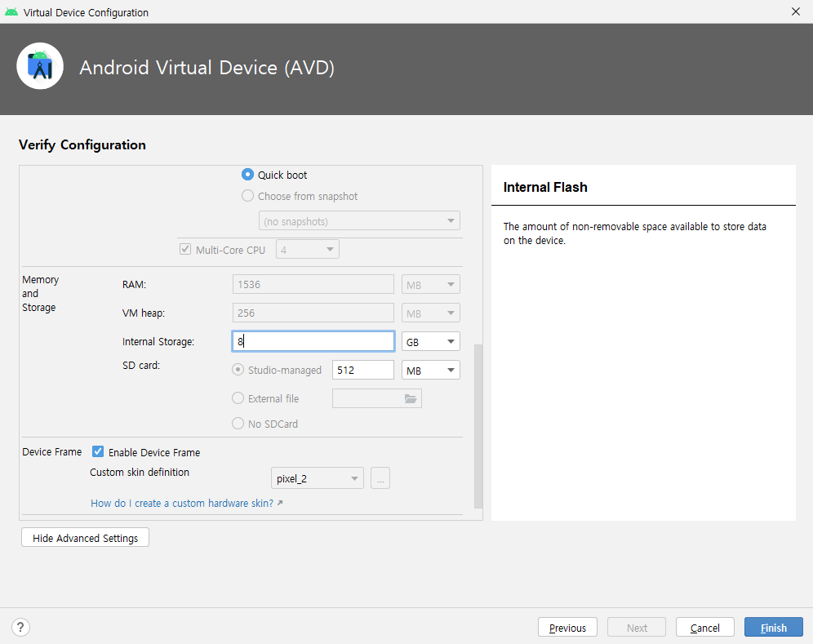Browse external SD card file folder icon
The width and height of the screenshot is (813, 644).
coord(410,398)
